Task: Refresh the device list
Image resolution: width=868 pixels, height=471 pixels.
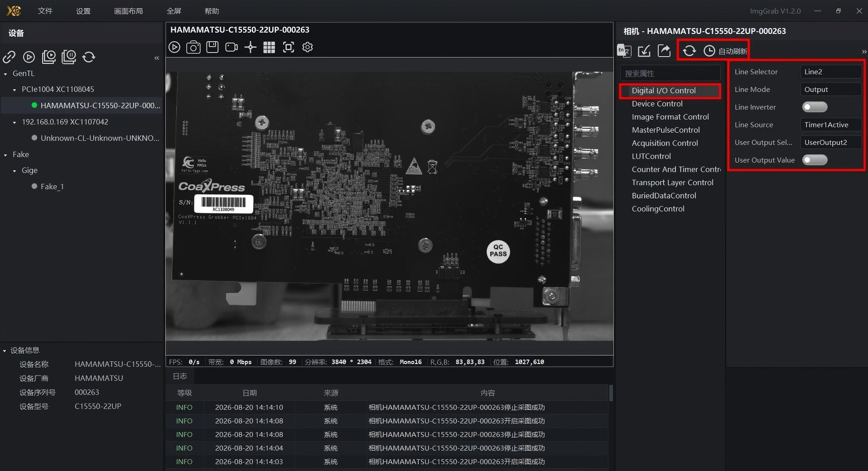Action: 89,57
